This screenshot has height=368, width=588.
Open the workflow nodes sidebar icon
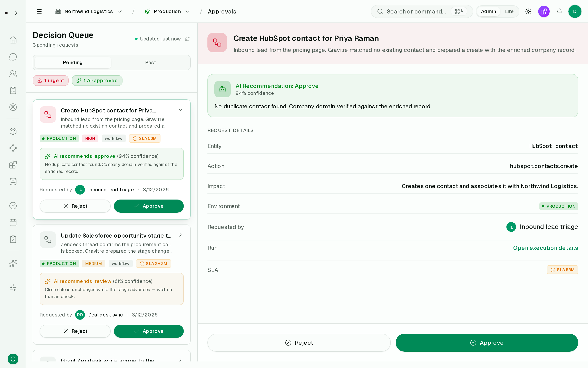(13, 148)
